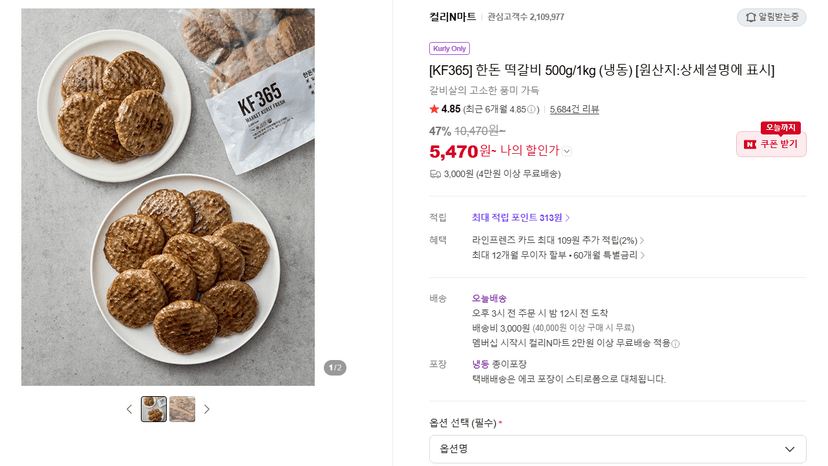This screenshot has height=466, width=828.
Task: Open the 컬리N마트 store link
Action: click(453, 17)
